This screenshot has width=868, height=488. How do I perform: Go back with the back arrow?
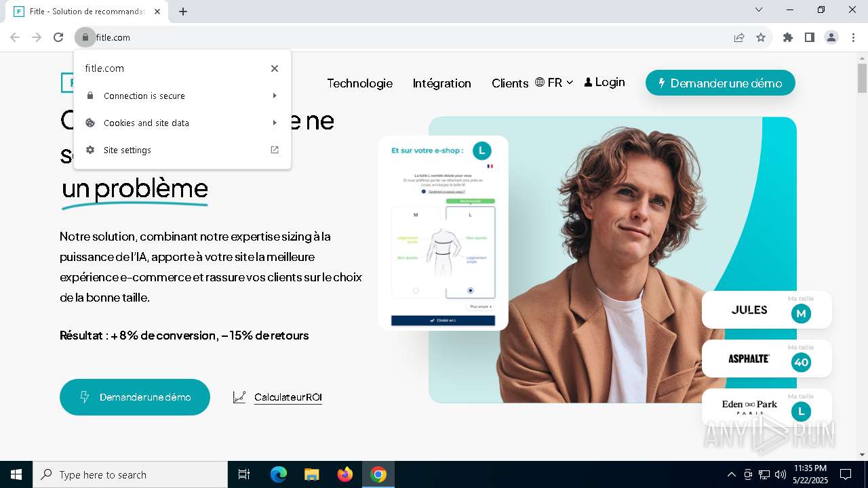(x=15, y=37)
